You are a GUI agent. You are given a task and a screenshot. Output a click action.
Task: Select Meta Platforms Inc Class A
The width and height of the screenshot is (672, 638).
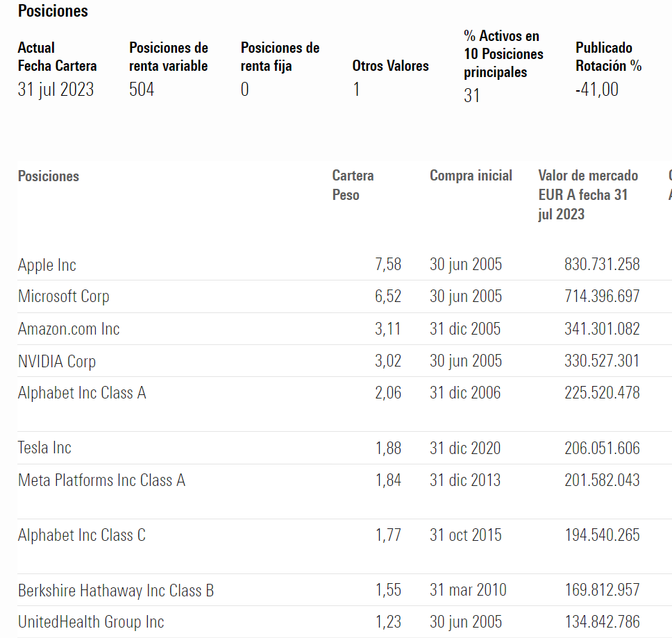click(x=101, y=480)
